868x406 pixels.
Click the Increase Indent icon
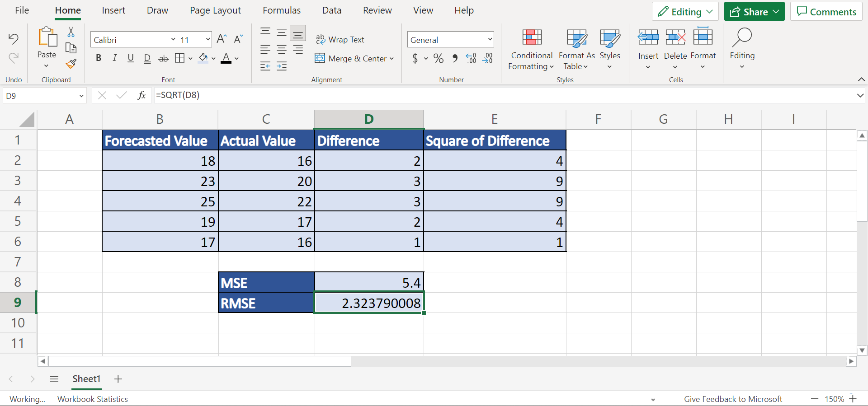[282, 66]
